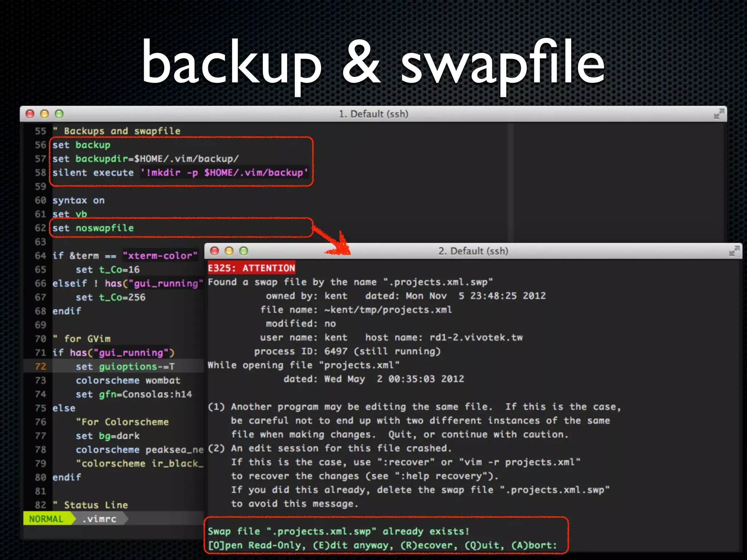The width and height of the screenshot is (747, 560).
Task: Close the '2. Default (ssh)' window
Action: pos(215,251)
